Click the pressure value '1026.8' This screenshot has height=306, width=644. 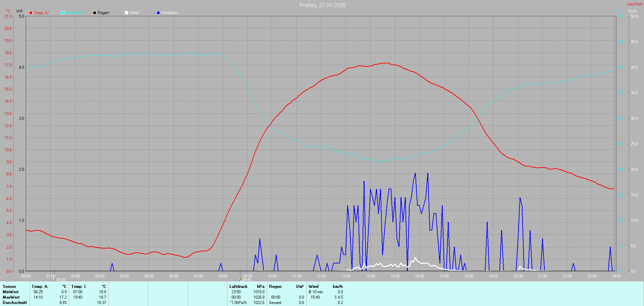coord(259,297)
